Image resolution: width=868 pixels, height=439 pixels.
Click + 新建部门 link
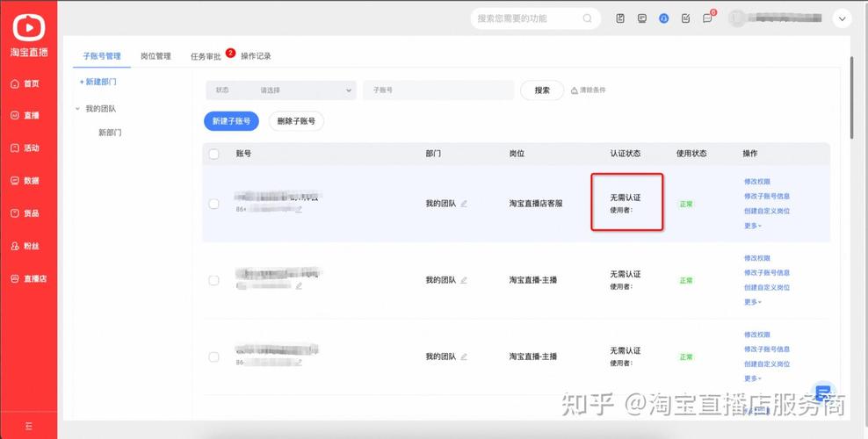(98, 82)
